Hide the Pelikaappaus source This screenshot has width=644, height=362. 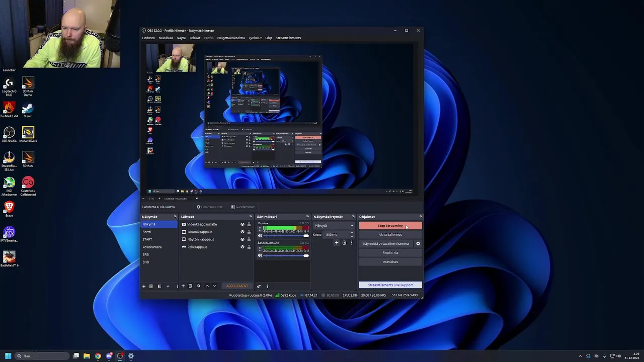click(x=242, y=247)
